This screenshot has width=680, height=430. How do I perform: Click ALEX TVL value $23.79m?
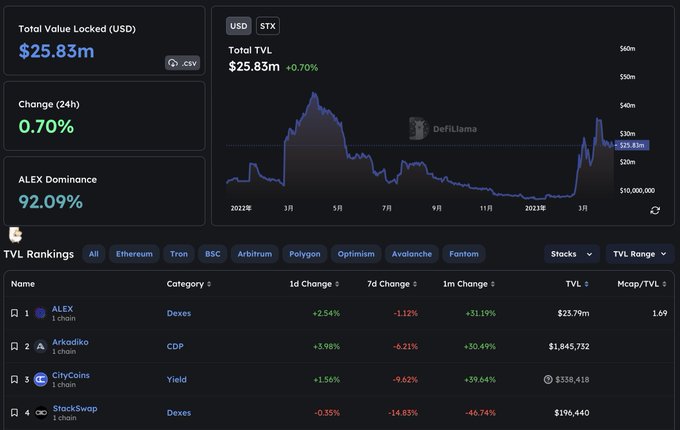[x=573, y=313]
